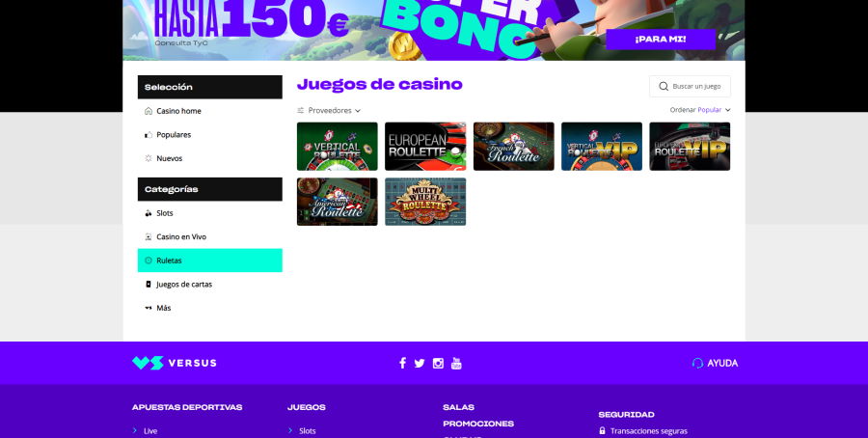This screenshot has height=438, width=868.
Task: Open the Facebook icon in footer
Action: (402, 363)
